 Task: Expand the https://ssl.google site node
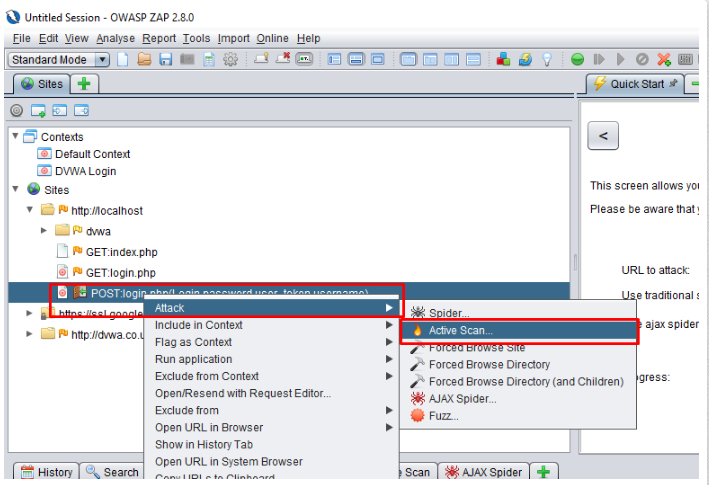[29, 313]
